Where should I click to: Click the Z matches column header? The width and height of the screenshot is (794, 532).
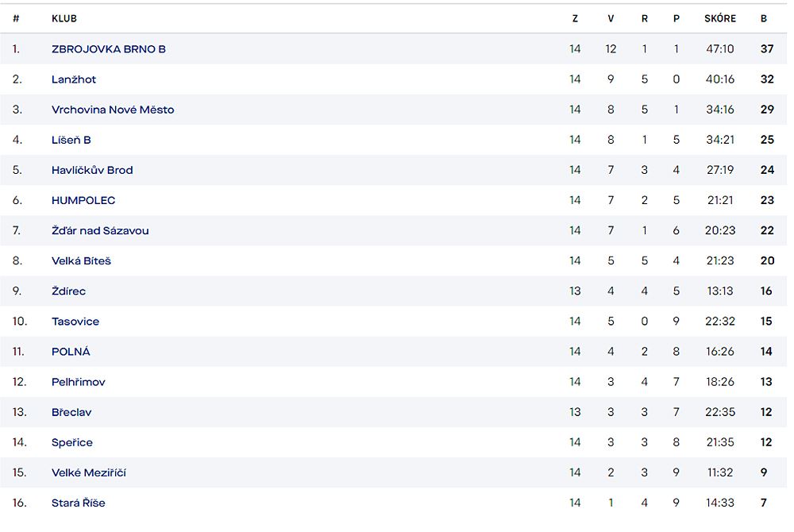click(575, 19)
